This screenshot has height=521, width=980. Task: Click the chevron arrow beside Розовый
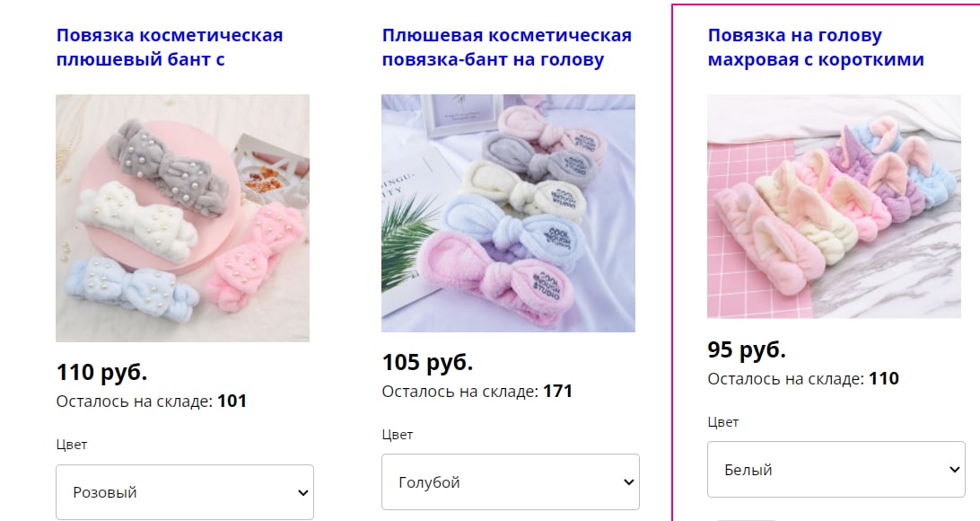click(303, 493)
